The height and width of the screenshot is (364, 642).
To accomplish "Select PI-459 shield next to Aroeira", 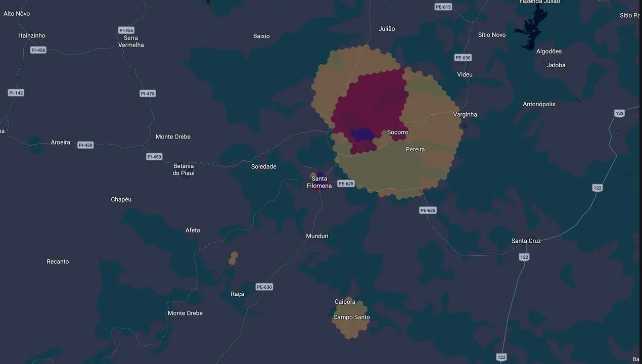I will 85,145.
